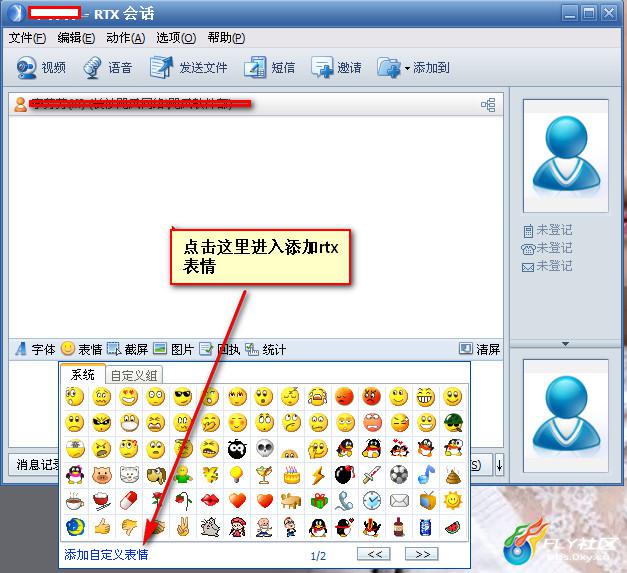The width and height of the screenshot is (627, 573).
Task: Go to previous emoticon page with <<
Action: click(x=374, y=554)
